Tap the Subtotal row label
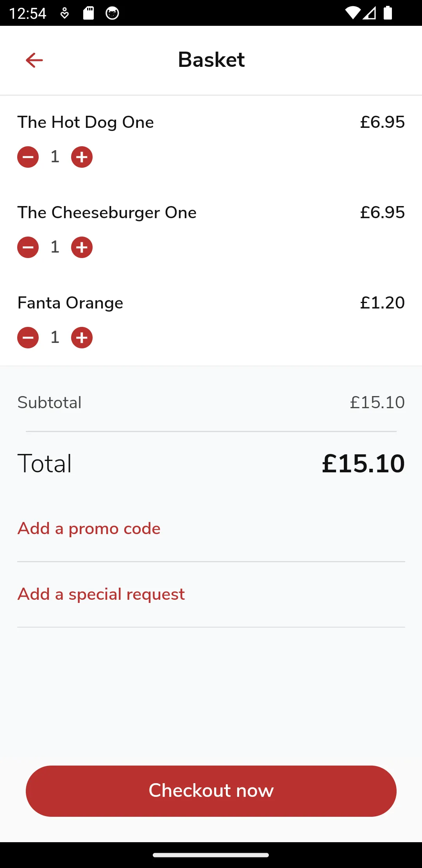Viewport: 422px width, 868px height. [x=50, y=402]
